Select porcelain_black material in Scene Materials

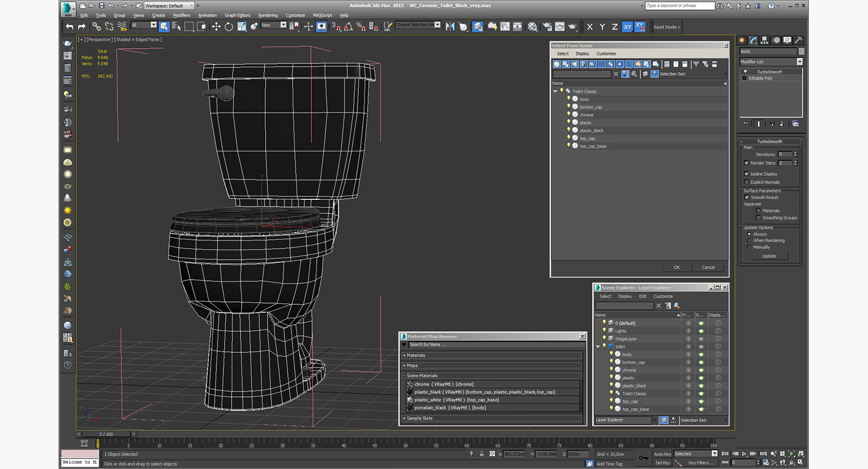(492, 407)
